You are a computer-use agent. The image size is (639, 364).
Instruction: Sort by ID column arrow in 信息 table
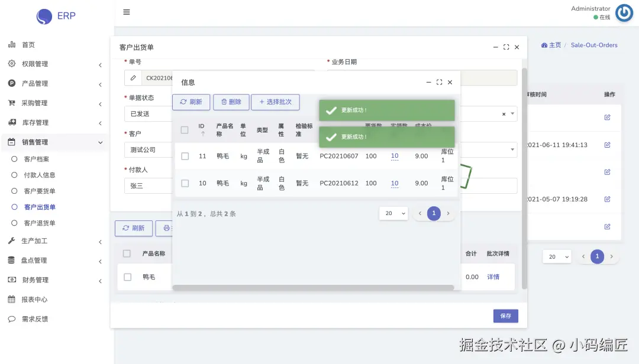(202, 134)
